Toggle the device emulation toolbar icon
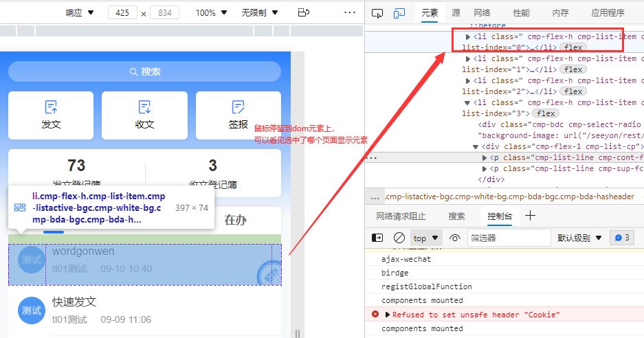 point(399,13)
